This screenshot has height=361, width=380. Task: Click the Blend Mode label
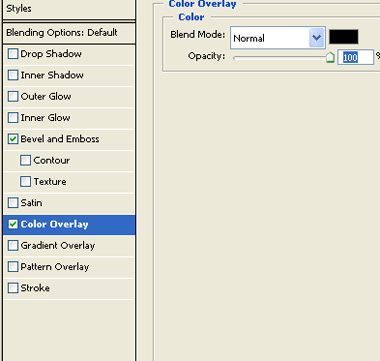(x=198, y=34)
